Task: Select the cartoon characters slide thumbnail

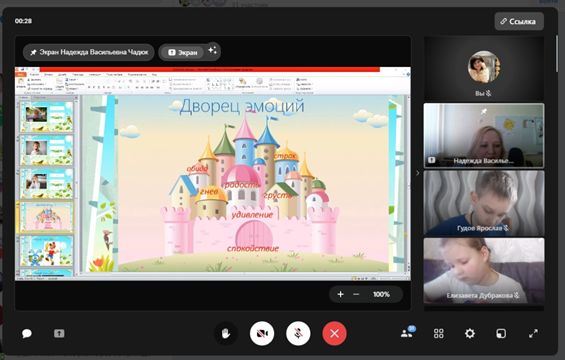Action: pyautogui.click(x=46, y=251)
